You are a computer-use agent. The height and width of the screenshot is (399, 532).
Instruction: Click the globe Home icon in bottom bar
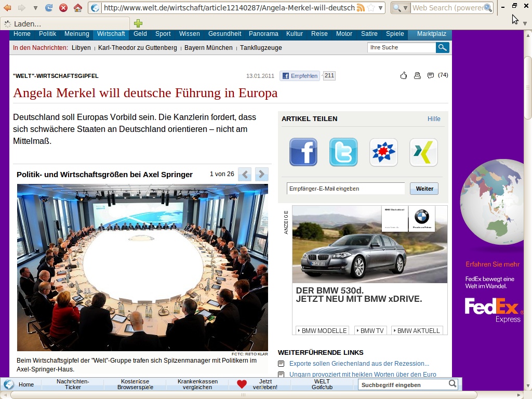9,384
